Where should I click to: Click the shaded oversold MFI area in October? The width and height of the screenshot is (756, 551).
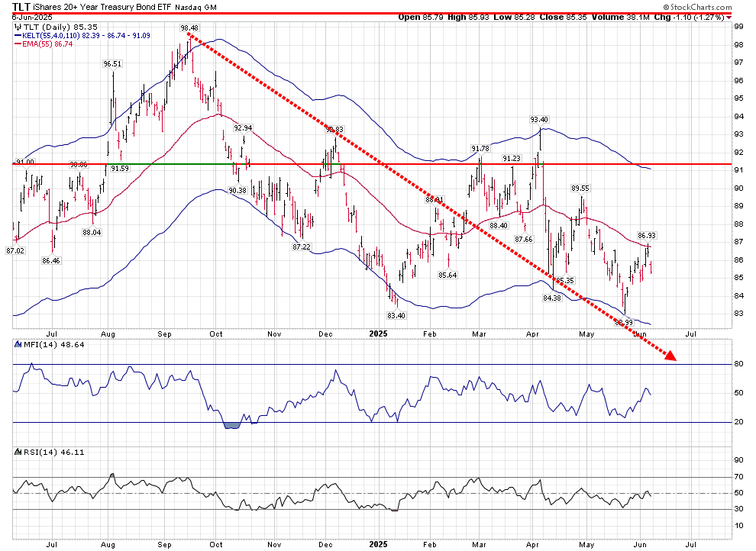pyautogui.click(x=232, y=424)
